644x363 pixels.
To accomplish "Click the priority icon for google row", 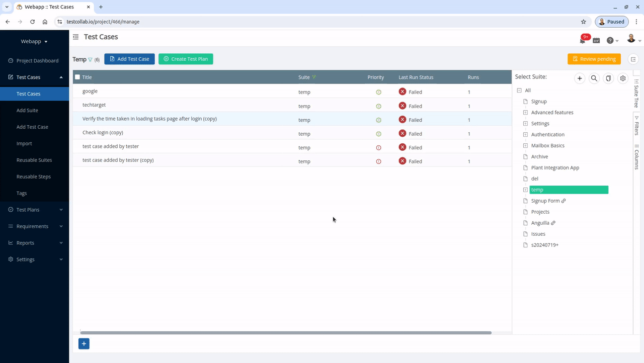I will 379,92.
